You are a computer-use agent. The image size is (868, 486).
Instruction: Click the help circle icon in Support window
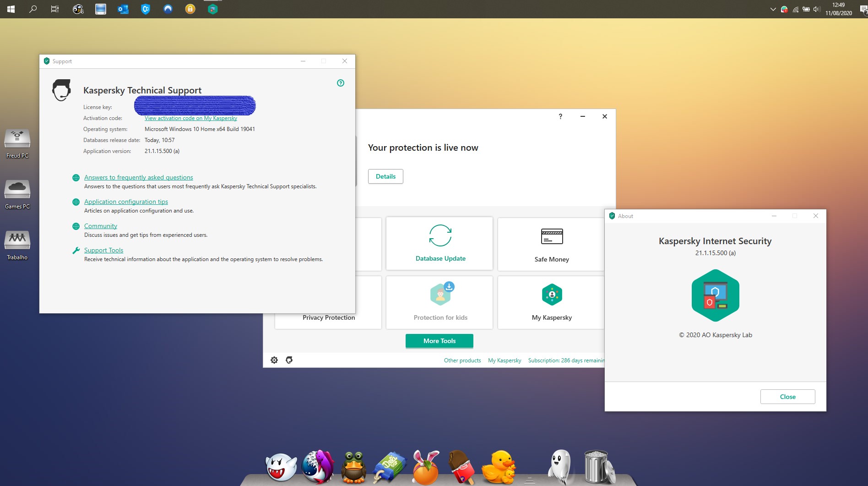coord(341,83)
